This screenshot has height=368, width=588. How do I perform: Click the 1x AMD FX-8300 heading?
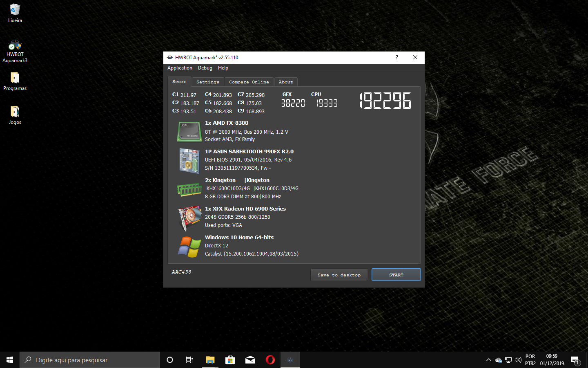(x=227, y=123)
